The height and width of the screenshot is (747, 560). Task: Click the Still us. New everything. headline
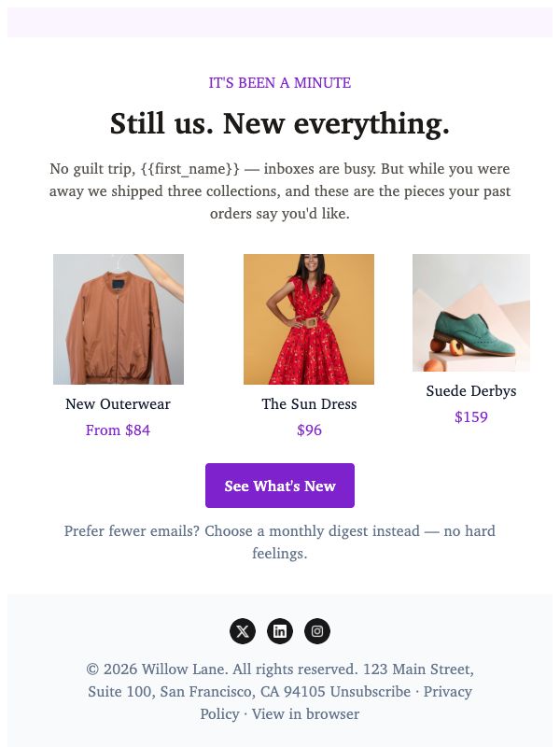click(279, 123)
